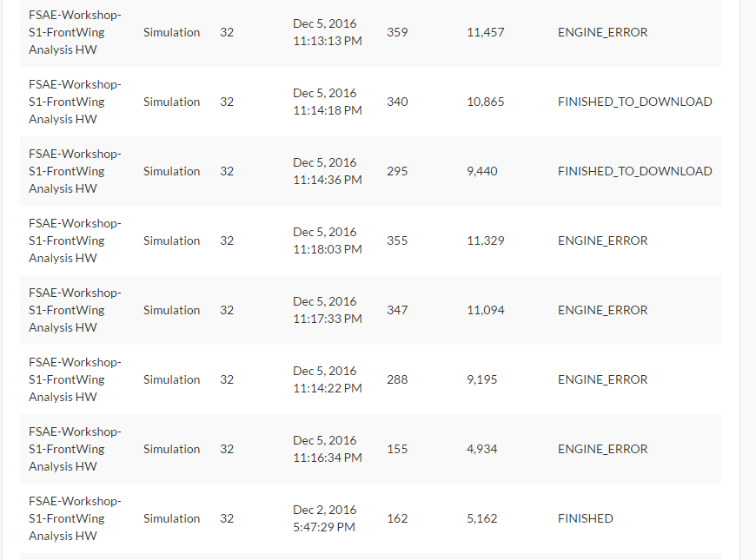Open the FSAE-Workshop job started Dec 2, 2016

click(x=75, y=518)
